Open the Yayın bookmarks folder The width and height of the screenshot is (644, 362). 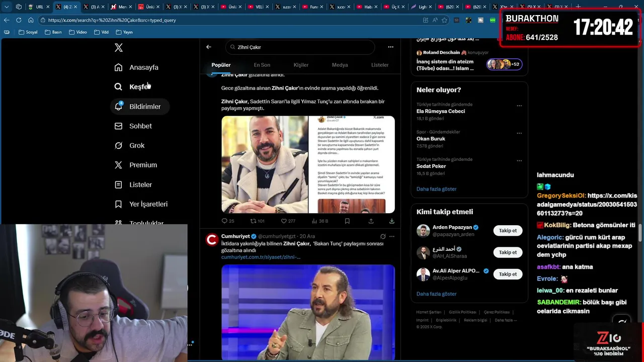[124, 32]
